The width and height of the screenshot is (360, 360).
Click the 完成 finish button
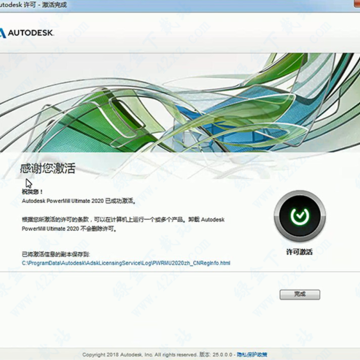pos(300,294)
